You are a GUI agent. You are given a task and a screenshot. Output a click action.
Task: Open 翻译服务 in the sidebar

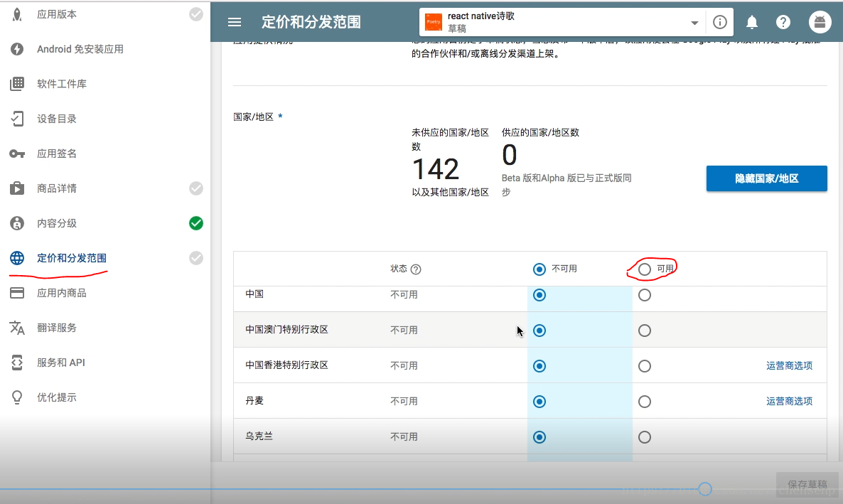57,328
